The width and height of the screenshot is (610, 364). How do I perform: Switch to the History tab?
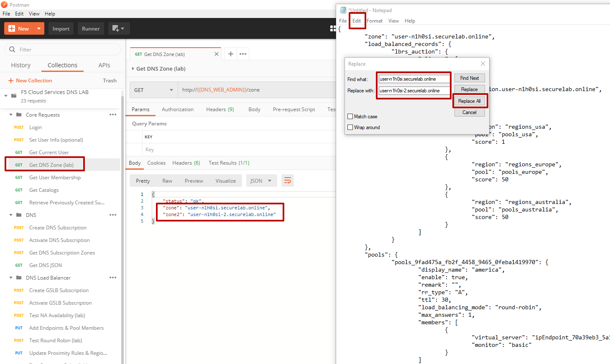tap(21, 65)
